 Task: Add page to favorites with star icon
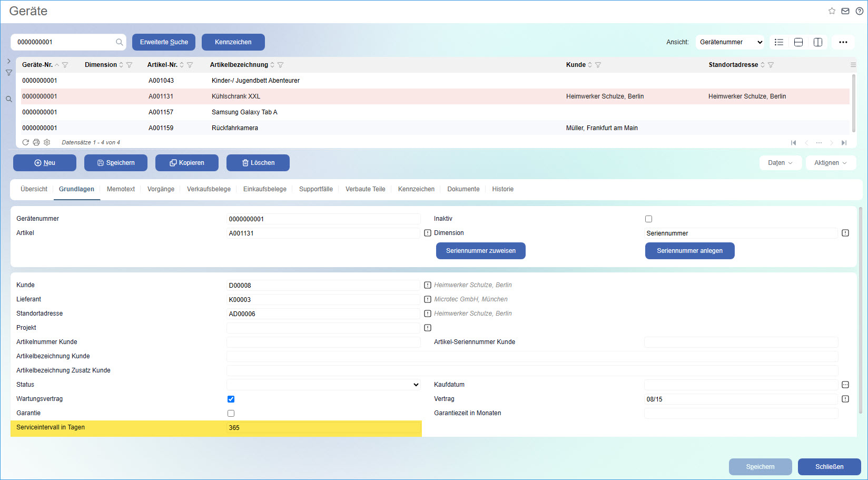tap(832, 11)
